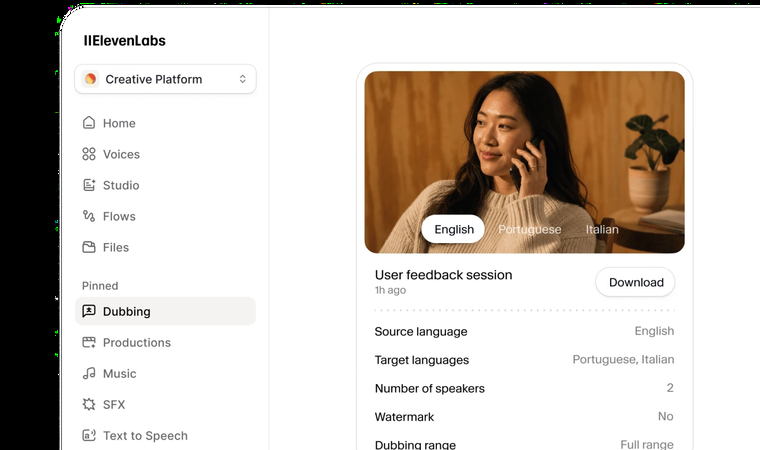Click the User feedback session title

pos(443,275)
